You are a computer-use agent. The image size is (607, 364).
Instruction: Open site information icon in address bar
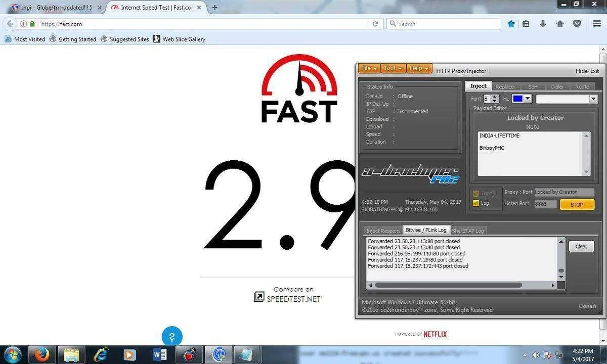click(24, 24)
